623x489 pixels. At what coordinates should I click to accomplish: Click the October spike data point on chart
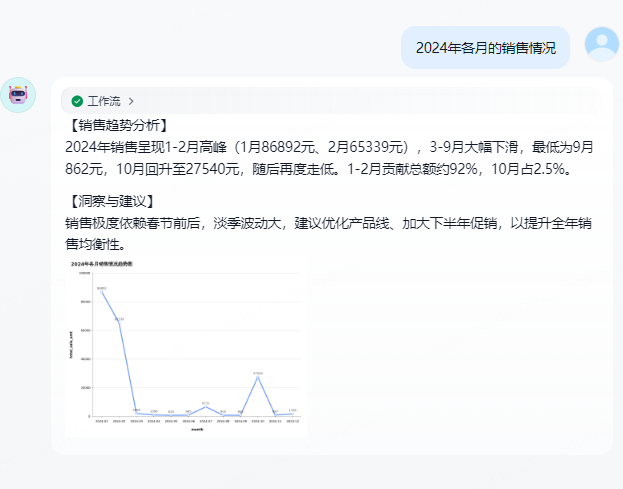click(x=258, y=377)
